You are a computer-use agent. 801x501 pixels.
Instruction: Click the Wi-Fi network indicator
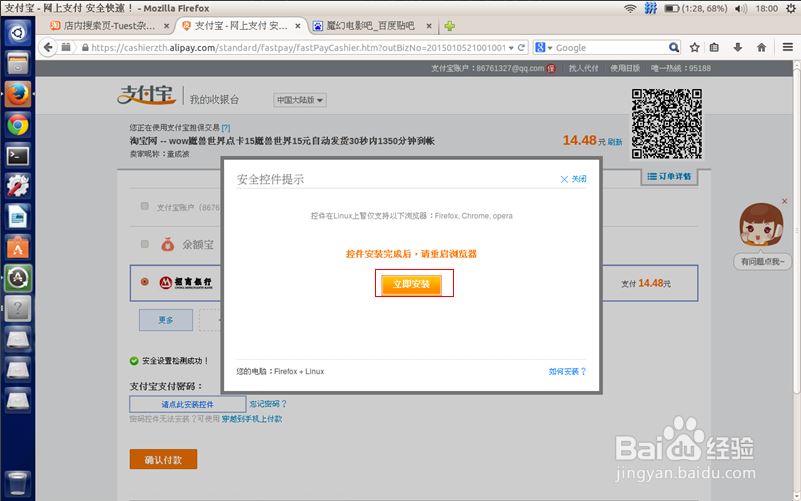pos(630,8)
